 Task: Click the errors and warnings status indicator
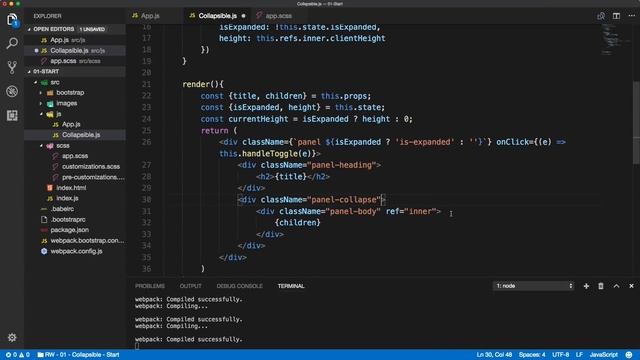coord(18,355)
